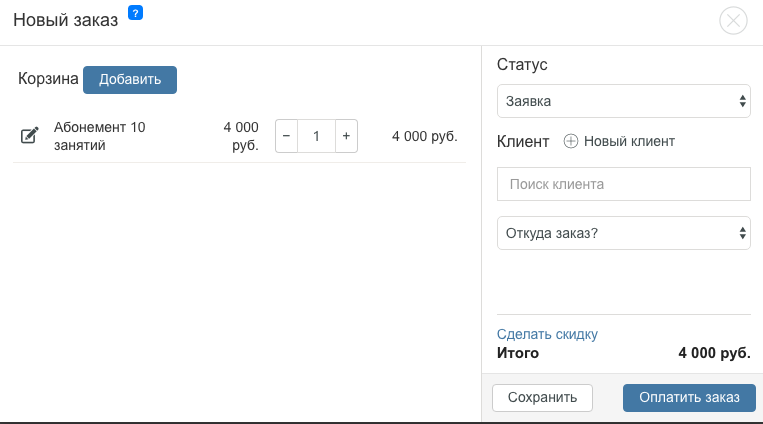Open the blue help question mark icon
The height and width of the screenshot is (424, 763).
(135, 13)
